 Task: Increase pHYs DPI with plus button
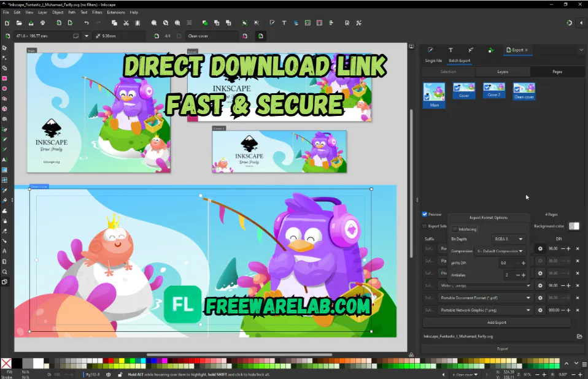click(x=524, y=263)
